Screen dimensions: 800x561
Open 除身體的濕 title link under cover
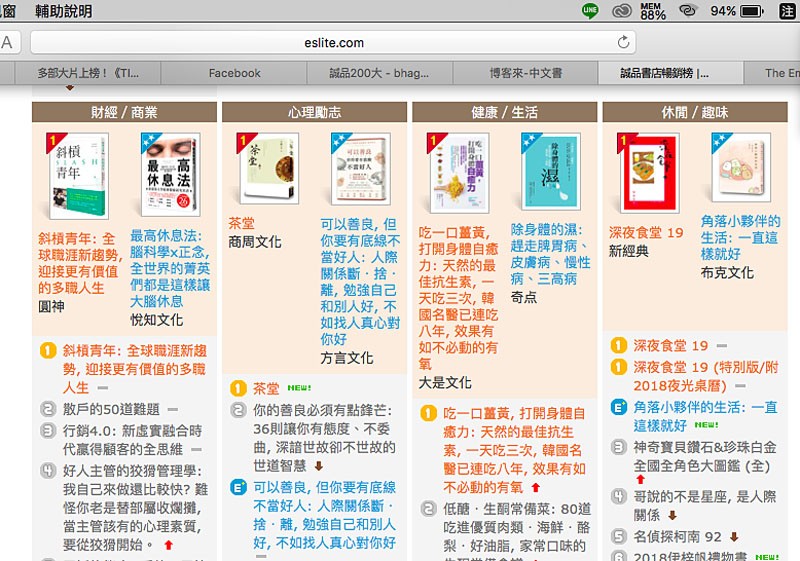tap(550, 254)
